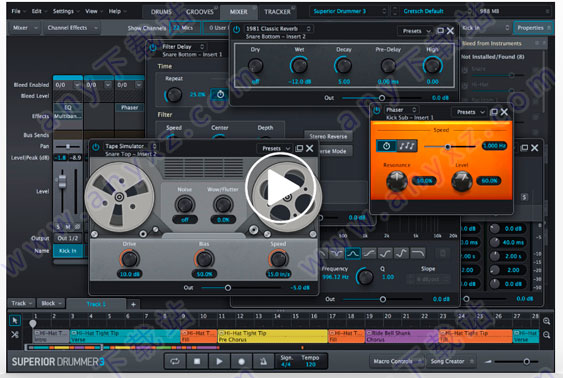Click the 22 Mics channel filter

pos(184,28)
